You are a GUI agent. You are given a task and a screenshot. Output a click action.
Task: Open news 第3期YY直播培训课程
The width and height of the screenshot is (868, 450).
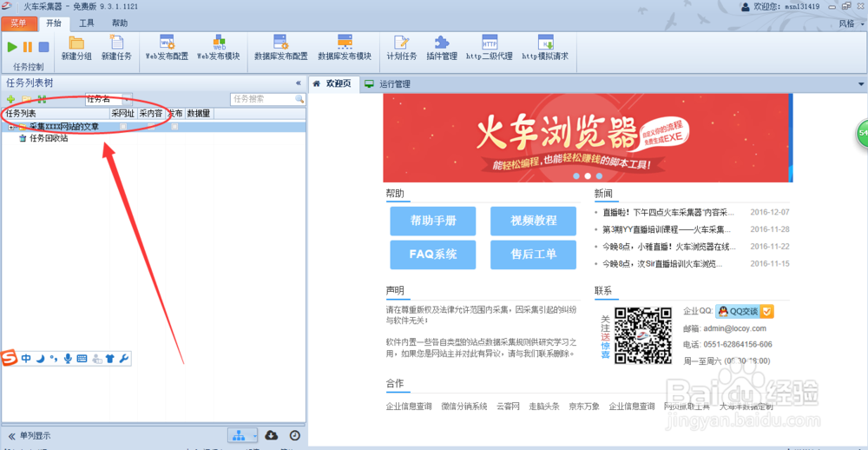click(x=667, y=229)
